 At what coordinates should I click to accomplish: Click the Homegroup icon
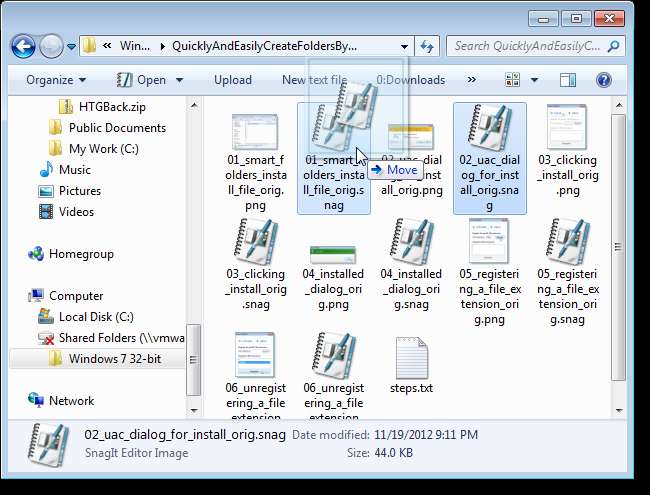[x=36, y=253]
